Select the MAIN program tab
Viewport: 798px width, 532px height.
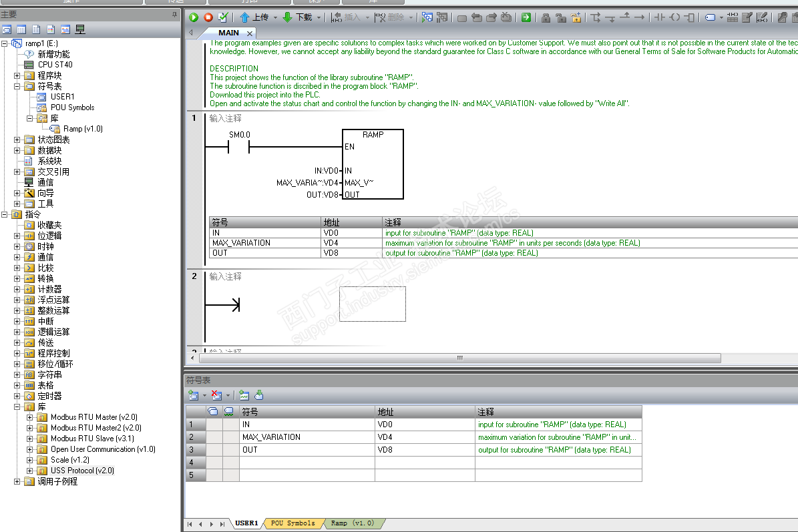pos(228,33)
